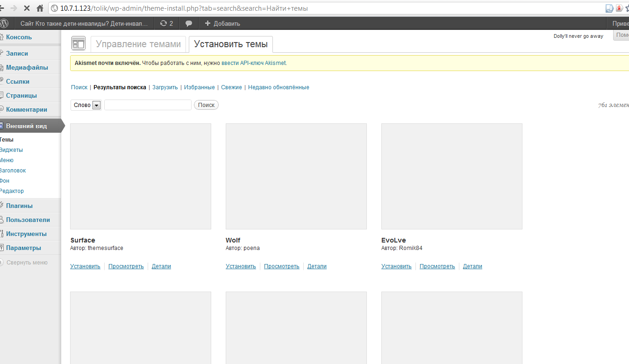Click the theme search text field
The width and height of the screenshot is (629, 364).
(148, 105)
